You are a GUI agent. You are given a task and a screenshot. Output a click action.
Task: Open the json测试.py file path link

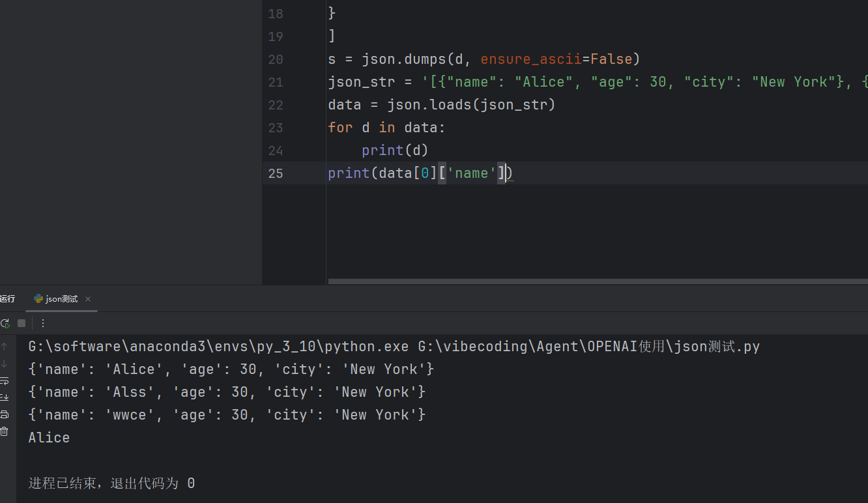[x=589, y=347]
